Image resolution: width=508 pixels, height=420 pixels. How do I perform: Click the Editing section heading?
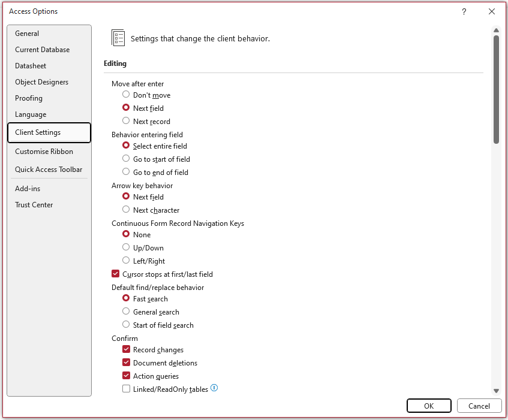pos(115,64)
